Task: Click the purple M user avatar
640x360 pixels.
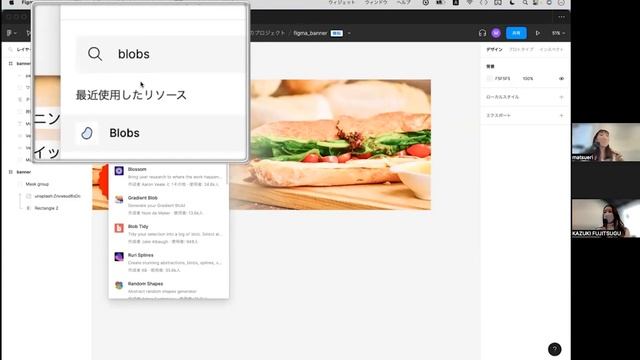Action: [496, 33]
